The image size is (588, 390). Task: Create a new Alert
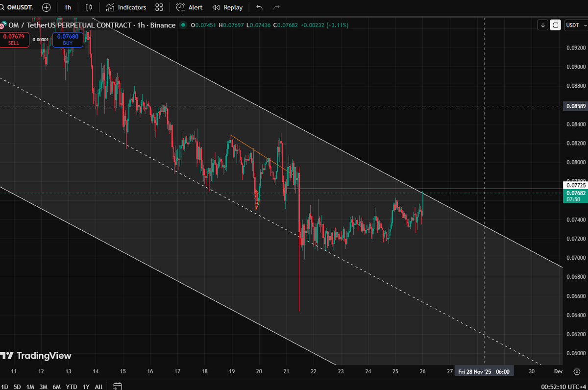click(x=190, y=7)
